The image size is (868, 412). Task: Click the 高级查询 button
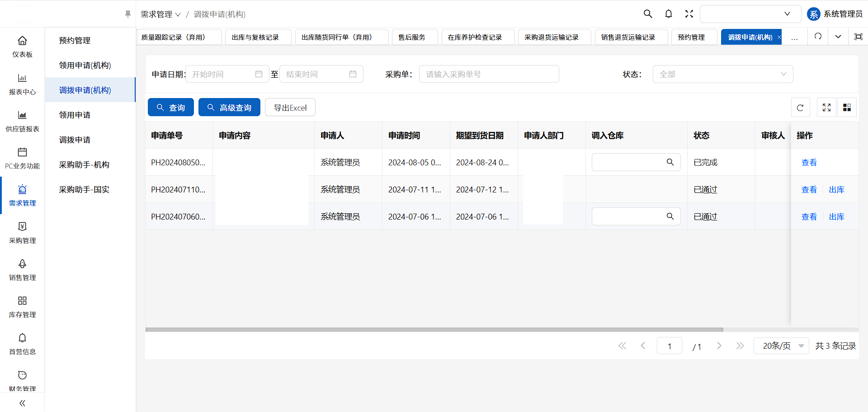[229, 108]
